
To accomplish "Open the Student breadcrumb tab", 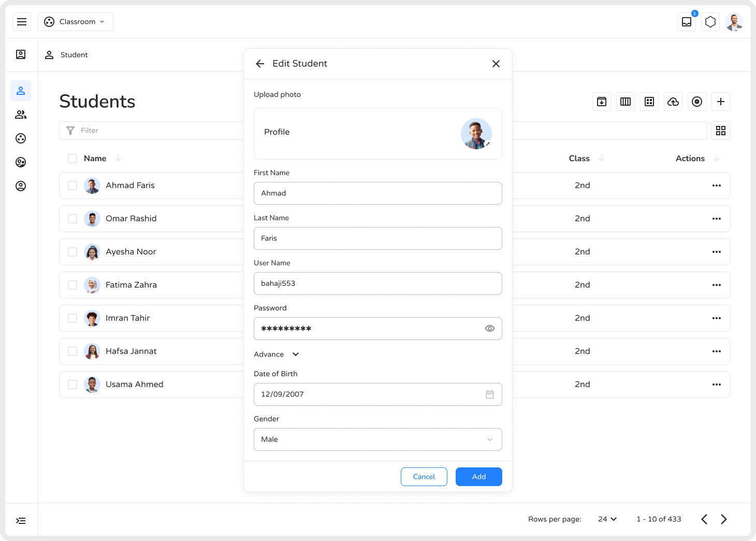I will click(x=67, y=55).
